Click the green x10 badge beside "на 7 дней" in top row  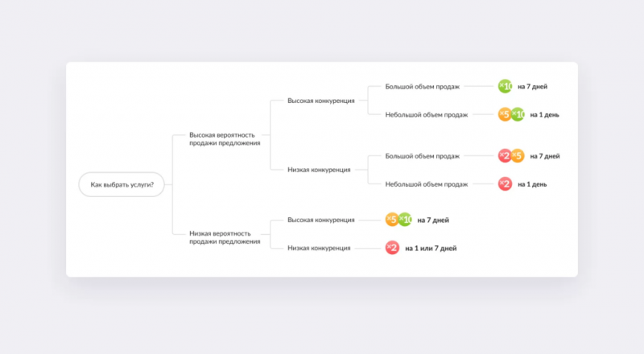(x=506, y=86)
